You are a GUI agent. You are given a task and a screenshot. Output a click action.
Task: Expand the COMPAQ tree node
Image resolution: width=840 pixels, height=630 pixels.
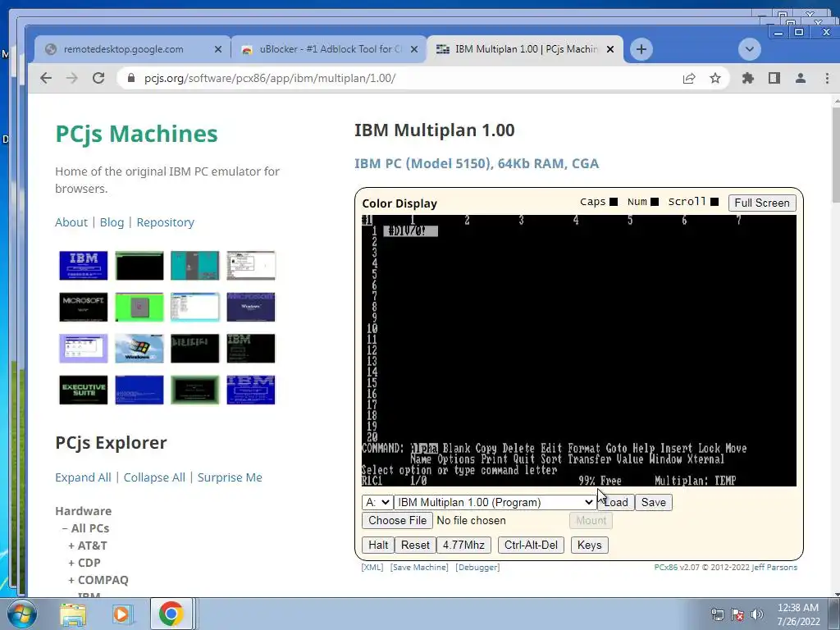98,580
